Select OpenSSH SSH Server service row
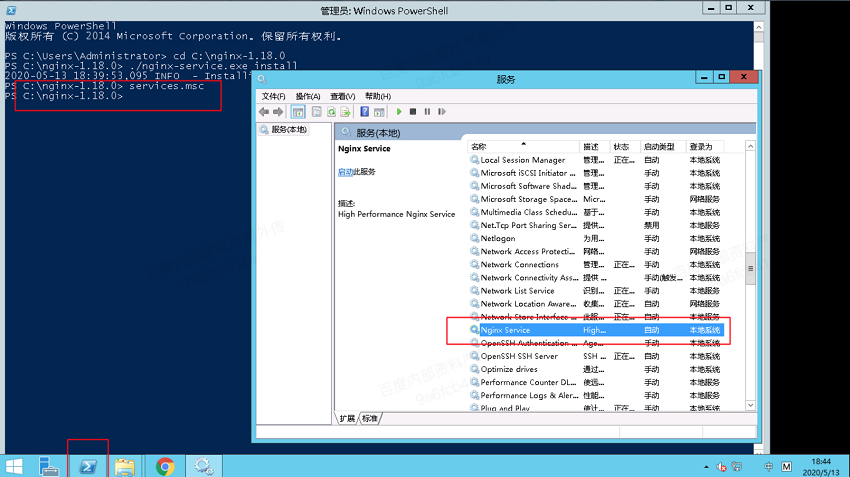 pos(596,356)
